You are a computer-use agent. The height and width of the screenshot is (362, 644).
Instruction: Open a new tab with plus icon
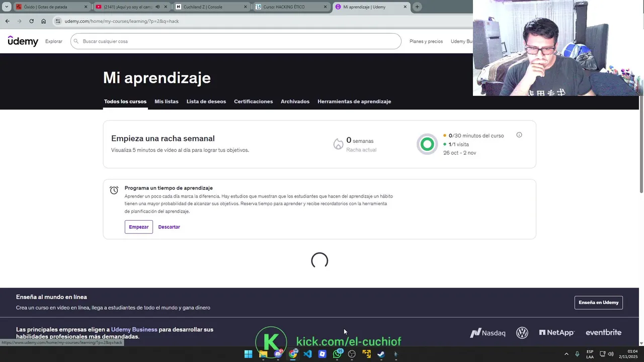(x=417, y=7)
